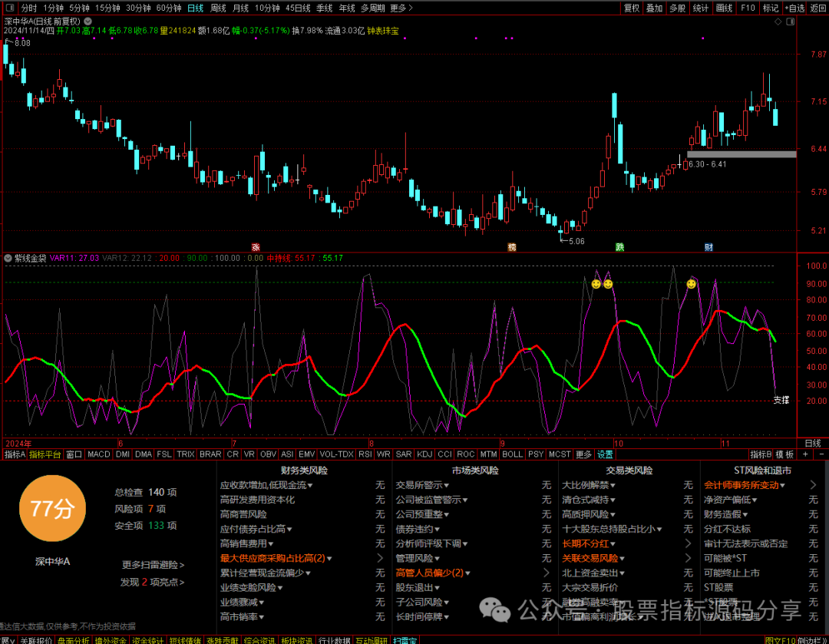Viewport: 829px width, 644px height.
Task: Add to watchlist with •自选
Action: pyautogui.click(x=794, y=8)
